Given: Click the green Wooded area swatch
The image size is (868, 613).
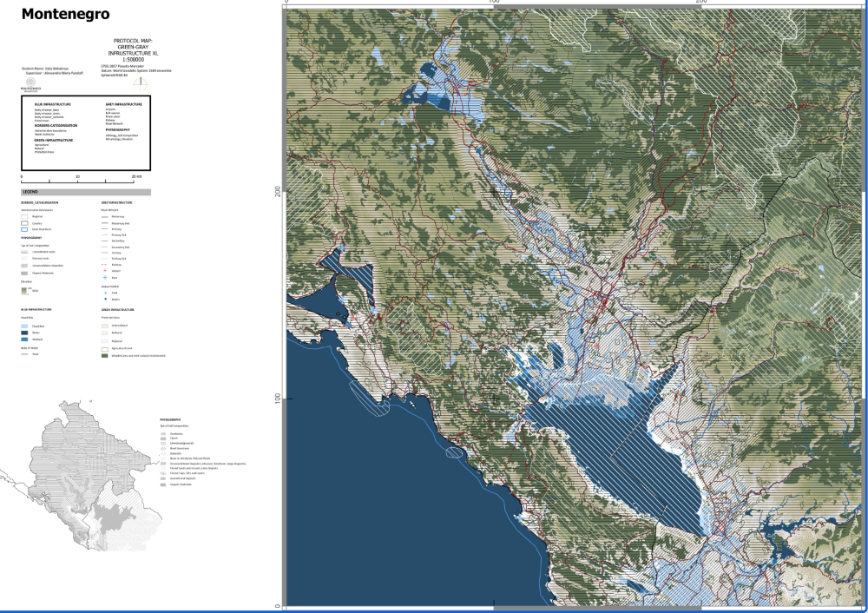Looking at the screenshot, I should tap(106, 355).
